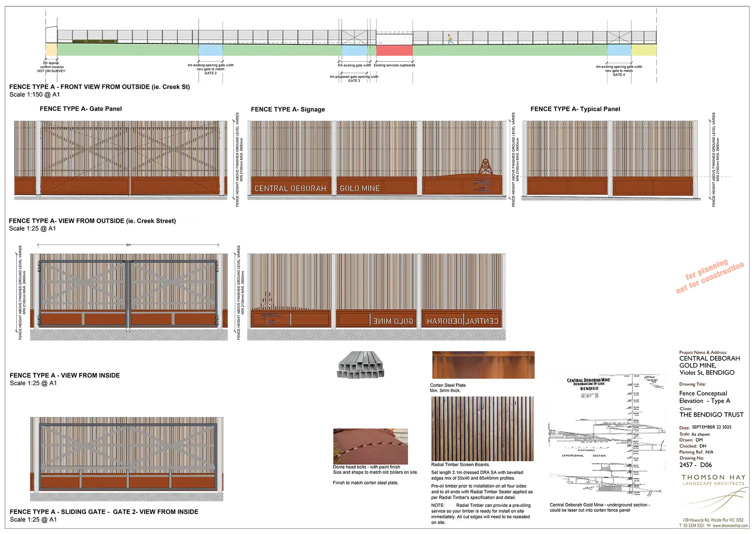
Task: Click the date 'SEPTEMBER 22 2025'
Action: 712,427
